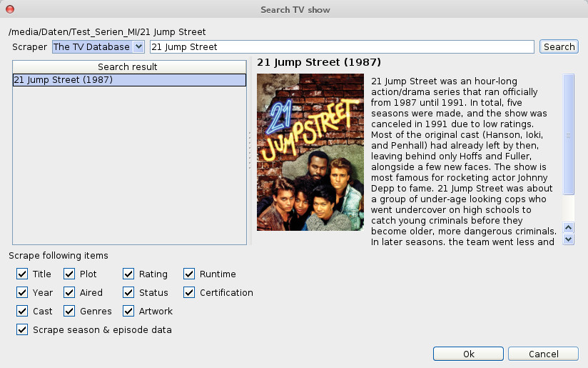Click the Search button

[559, 47]
